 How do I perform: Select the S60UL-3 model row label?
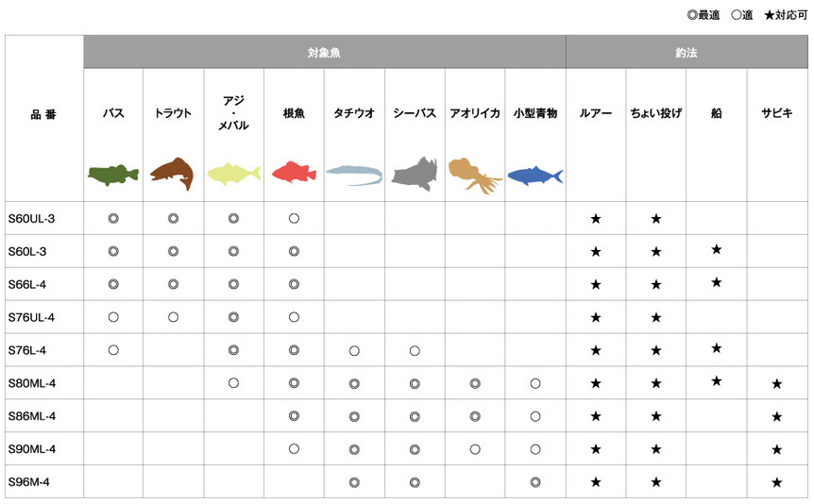31,219
